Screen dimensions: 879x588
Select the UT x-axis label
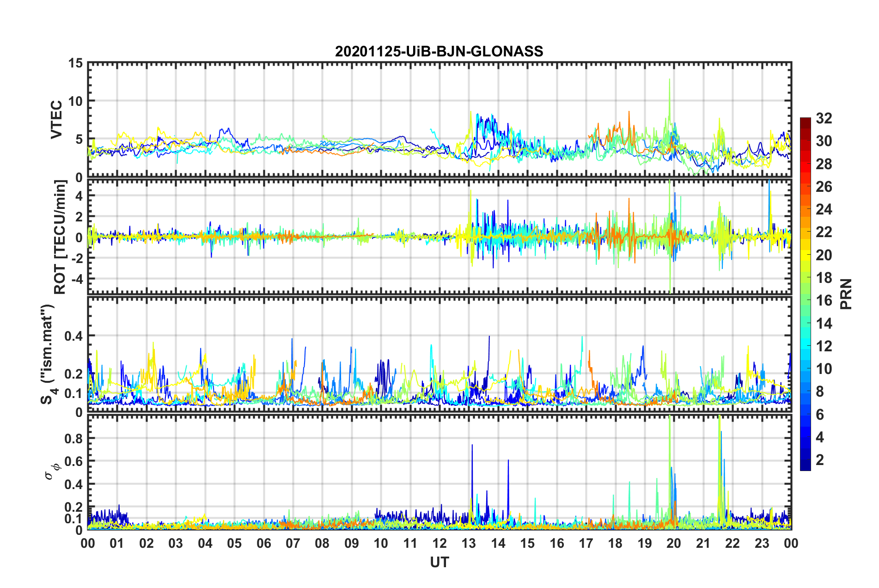[x=439, y=562]
